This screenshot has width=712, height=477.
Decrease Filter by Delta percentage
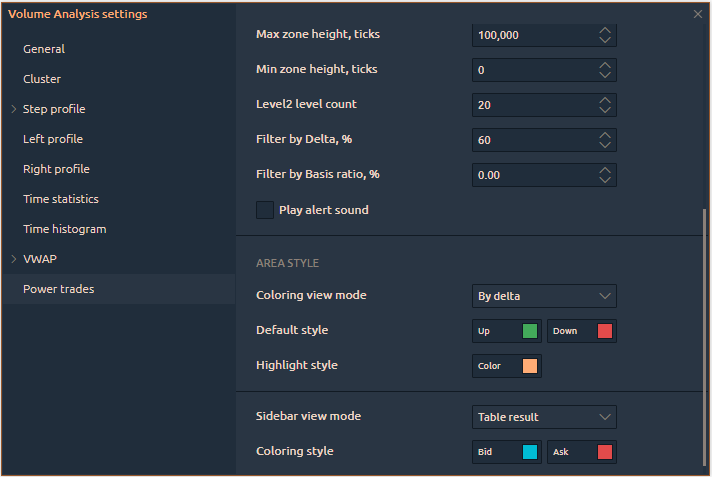point(604,145)
